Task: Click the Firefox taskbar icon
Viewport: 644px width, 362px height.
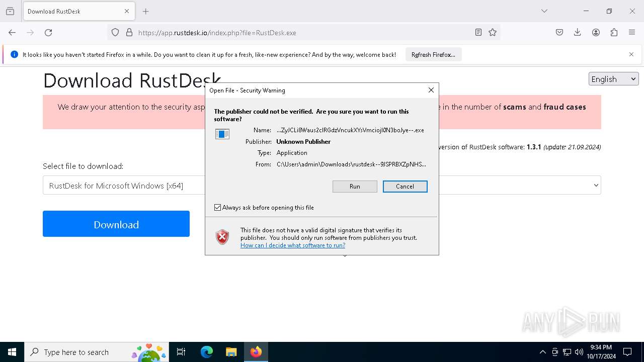Action: click(256, 352)
